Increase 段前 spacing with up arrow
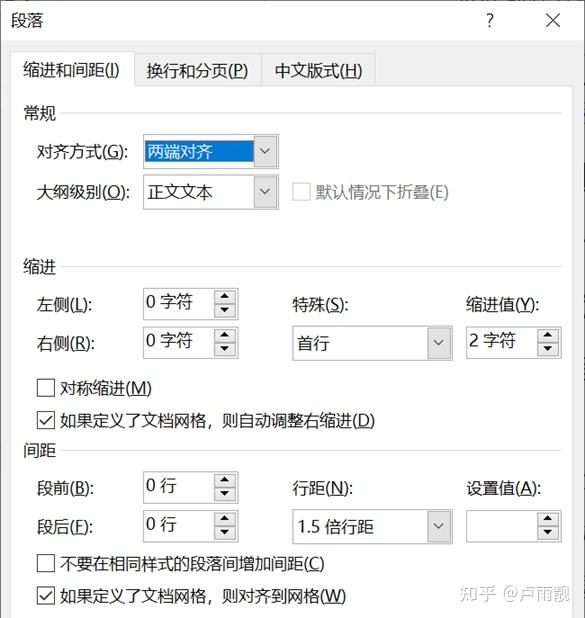 225,480
